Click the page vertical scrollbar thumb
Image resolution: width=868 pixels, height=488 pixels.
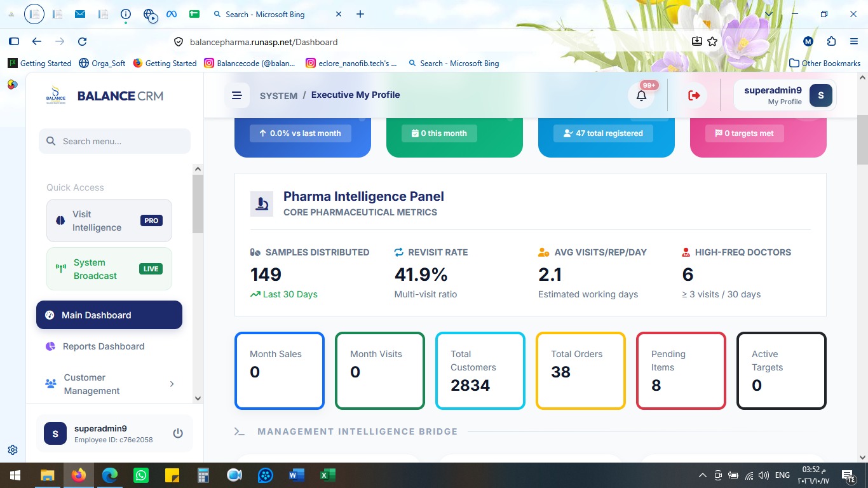[x=862, y=140]
